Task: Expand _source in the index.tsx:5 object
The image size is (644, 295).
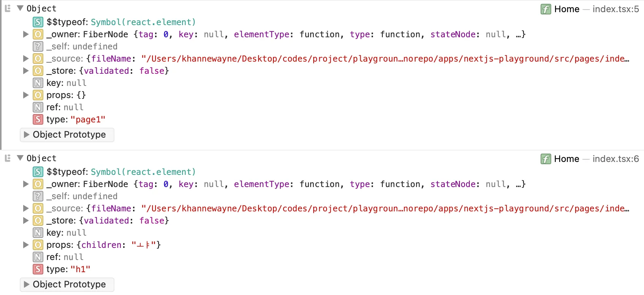Action: tap(26, 59)
